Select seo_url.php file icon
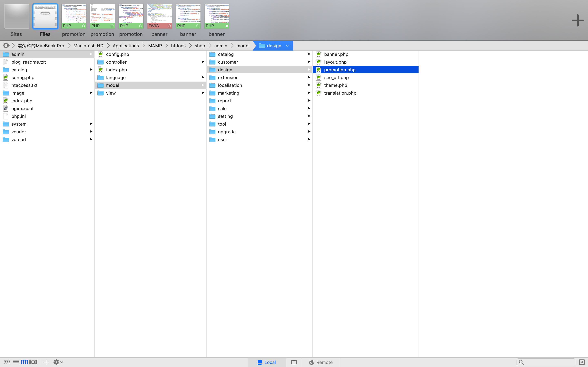This screenshot has width=588, height=367. pyautogui.click(x=318, y=77)
